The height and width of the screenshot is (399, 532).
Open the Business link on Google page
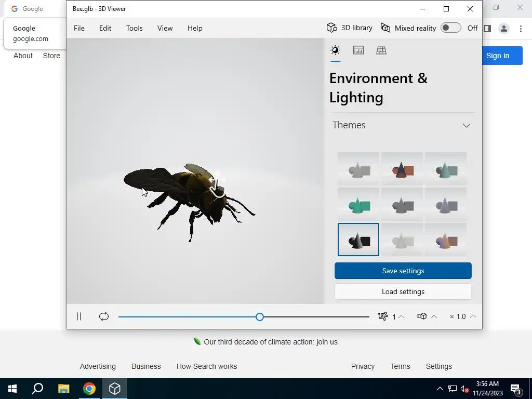(x=146, y=366)
